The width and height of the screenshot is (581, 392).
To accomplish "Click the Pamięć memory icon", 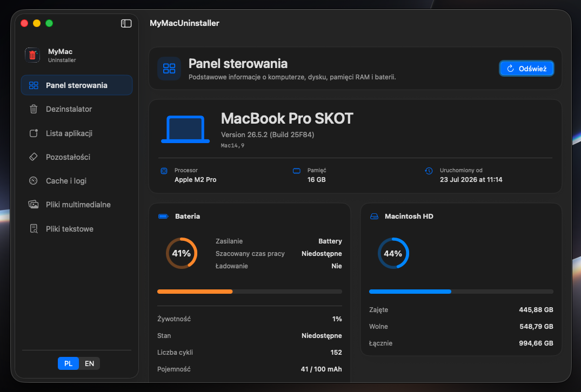I will pos(296,171).
